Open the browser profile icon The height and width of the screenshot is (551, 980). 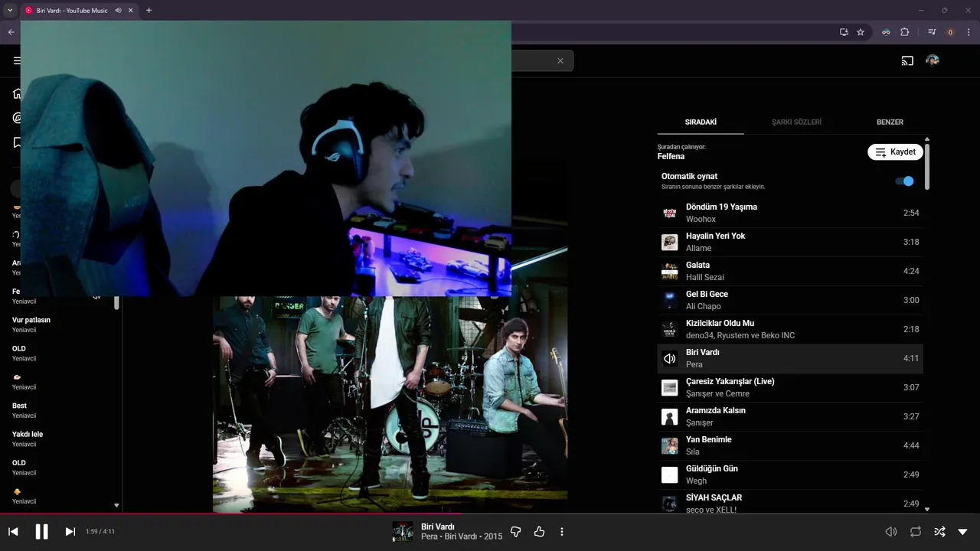tap(951, 32)
